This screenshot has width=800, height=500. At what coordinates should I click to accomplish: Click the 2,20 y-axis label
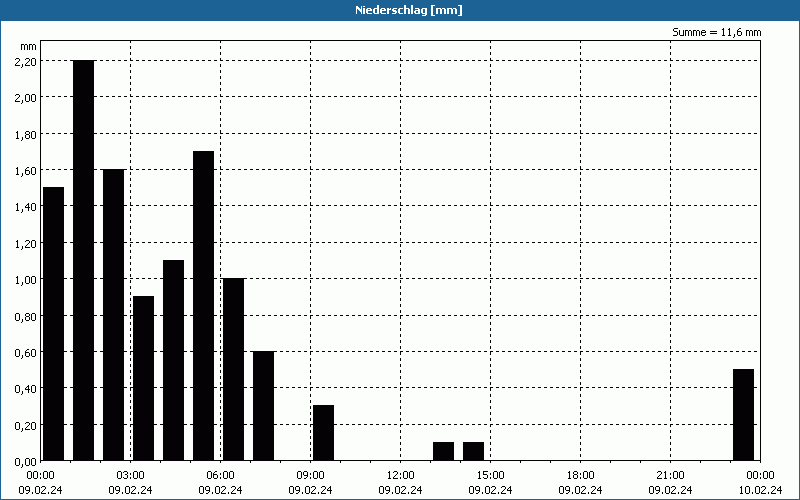(26, 62)
